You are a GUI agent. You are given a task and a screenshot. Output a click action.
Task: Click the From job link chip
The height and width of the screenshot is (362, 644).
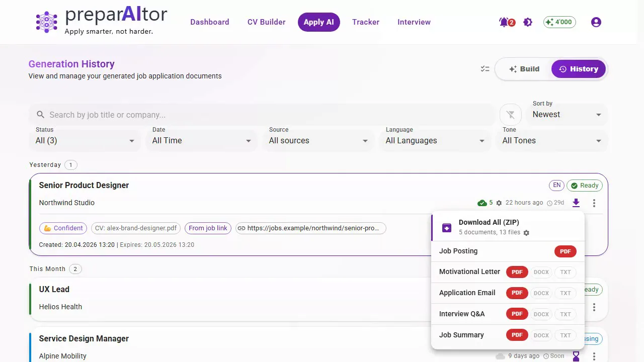pyautogui.click(x=208, y=228)
